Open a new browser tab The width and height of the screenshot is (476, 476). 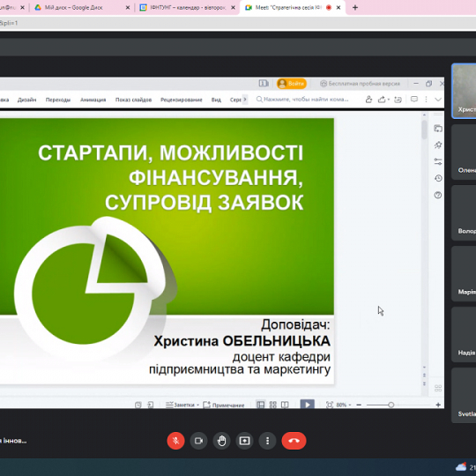point(355,8)
